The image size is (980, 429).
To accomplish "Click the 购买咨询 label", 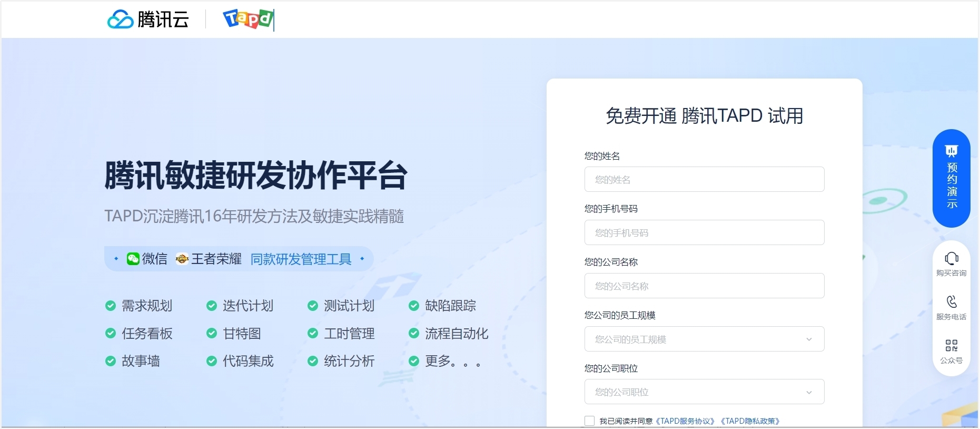I will coord(952,273).
